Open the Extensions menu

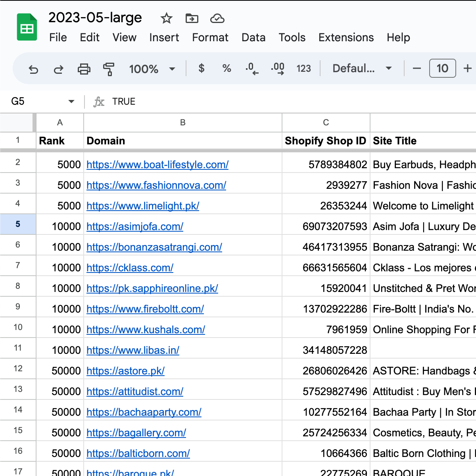pyautogui.click(x=346, y=37)
